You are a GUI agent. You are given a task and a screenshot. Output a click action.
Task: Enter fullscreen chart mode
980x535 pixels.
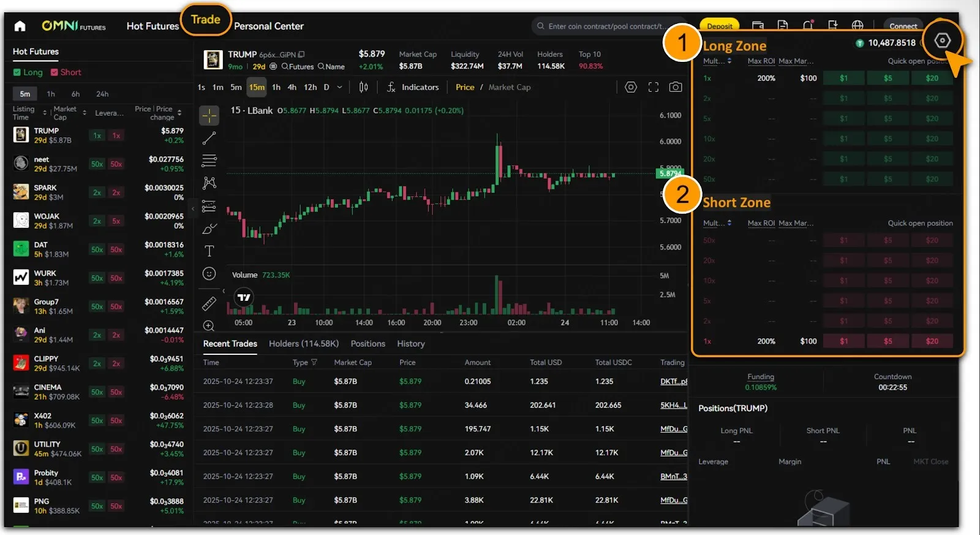(x=654, y=87)
